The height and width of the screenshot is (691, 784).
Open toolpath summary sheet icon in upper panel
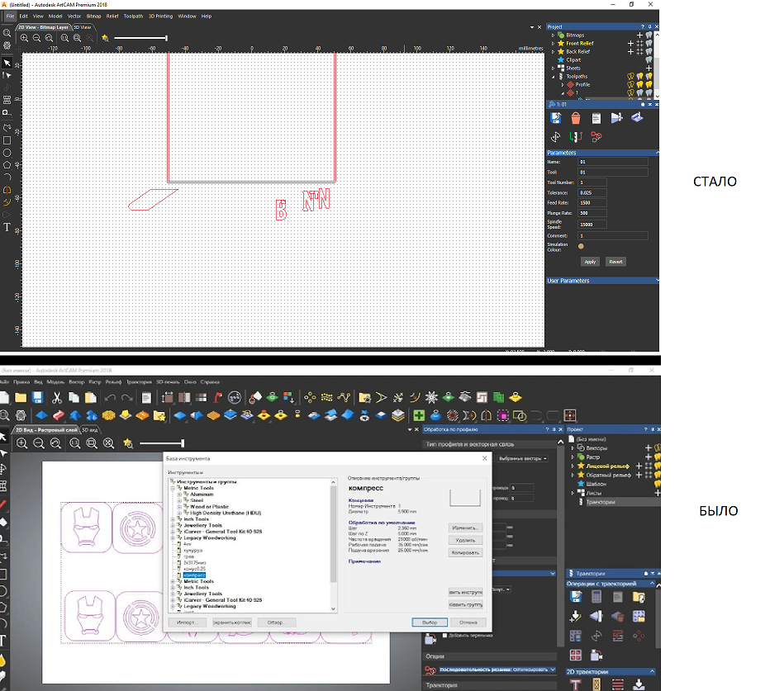[x=596, y=118]
